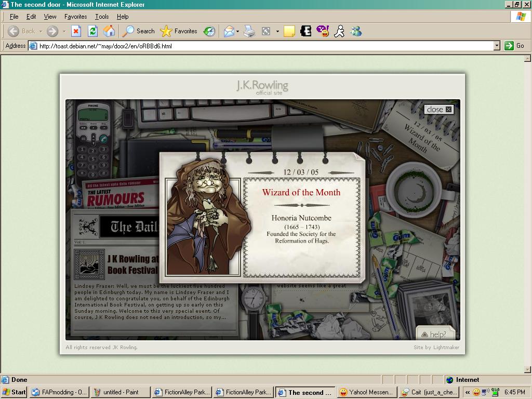532x399 pixels.
Task: Click the Internet zone status bar icon
Action: point(449,380)
